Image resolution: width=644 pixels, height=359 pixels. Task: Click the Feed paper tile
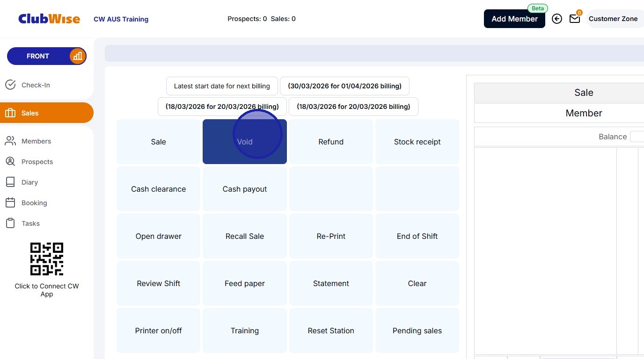(x=245, y=283)
